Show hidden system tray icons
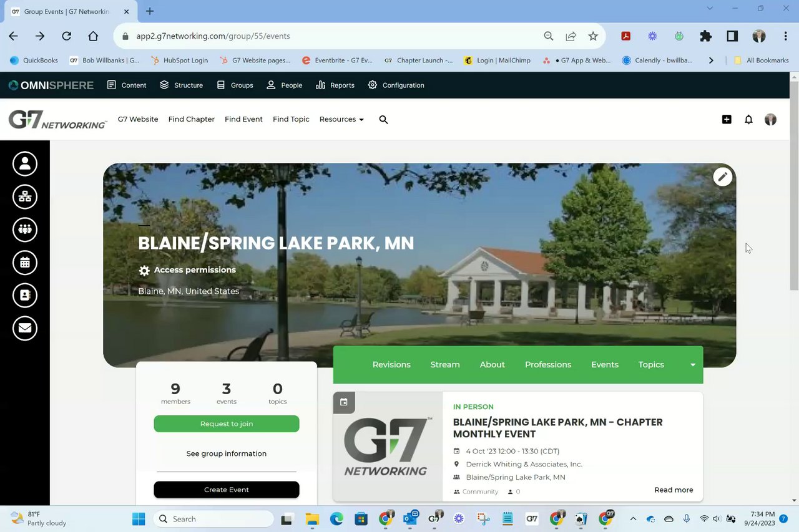 (x=633, y=519)
